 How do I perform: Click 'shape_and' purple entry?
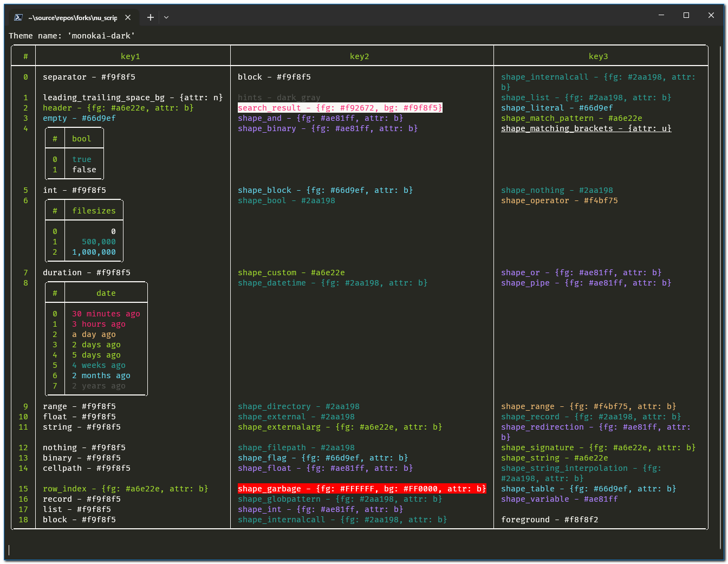(321, 118)
